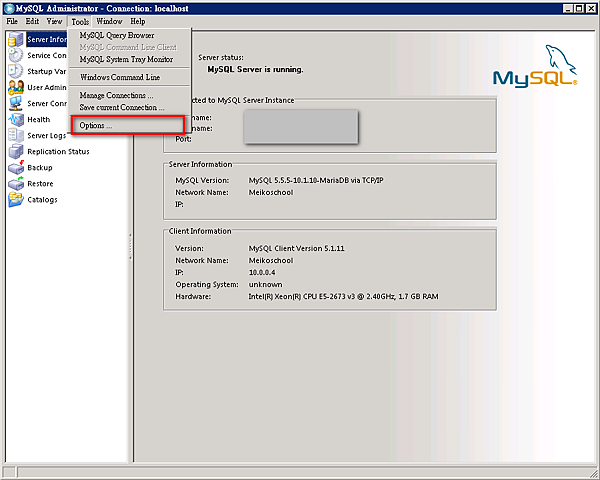The width and height of the screenshot is (600, 480).
Task: Click the Restore drive icon
Action: tap(16, 184)
